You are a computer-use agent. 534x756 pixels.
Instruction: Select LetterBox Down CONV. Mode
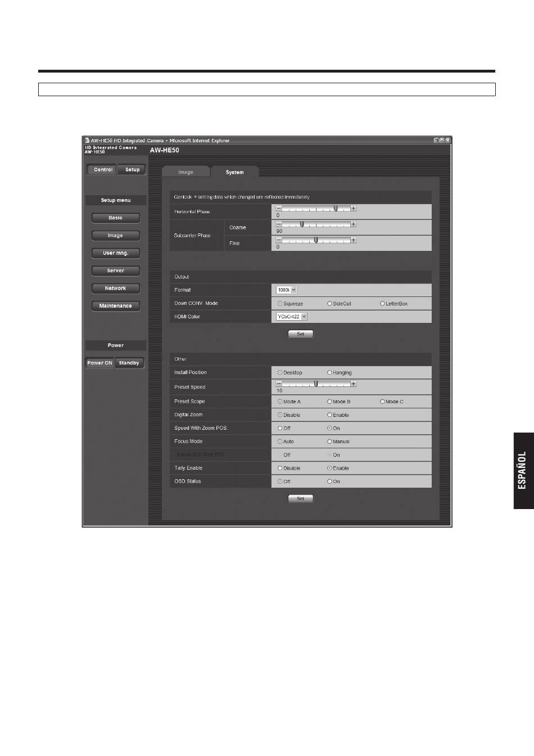382,303
